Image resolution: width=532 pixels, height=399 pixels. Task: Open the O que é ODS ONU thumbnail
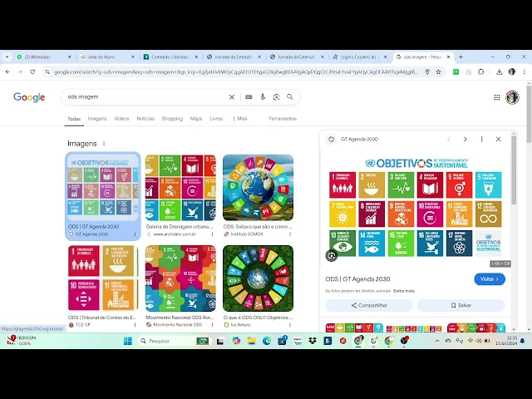[x=259, y=278]
